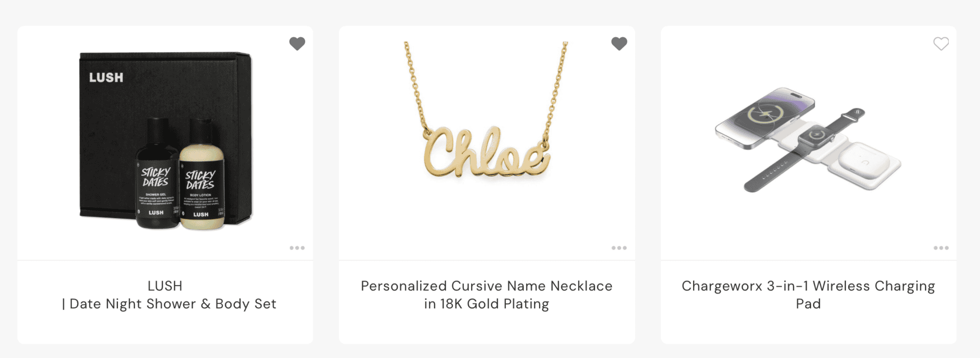The height and width of the screenshot is (358, 980).
Task: Click the blank area under Chargeworx title
Action: pos(808,328)
